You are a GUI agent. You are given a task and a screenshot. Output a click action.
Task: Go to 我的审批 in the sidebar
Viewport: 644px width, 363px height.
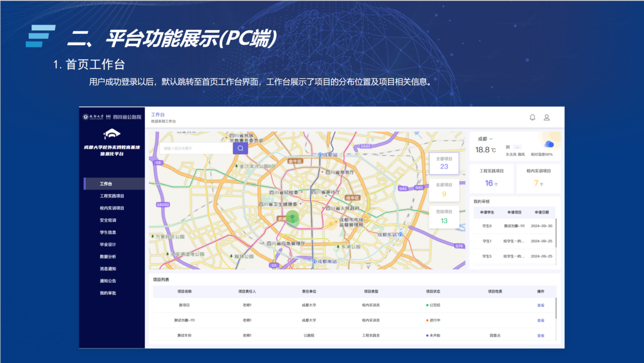tap(108, 293)
